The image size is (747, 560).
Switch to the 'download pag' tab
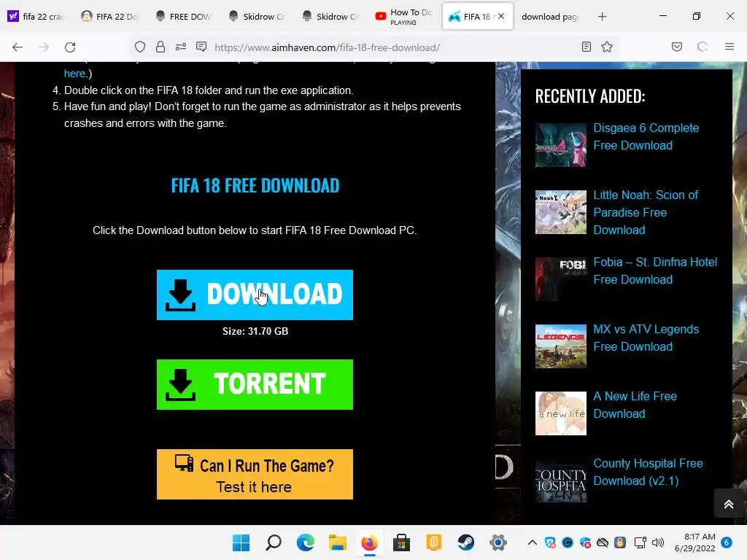point(549,17)
